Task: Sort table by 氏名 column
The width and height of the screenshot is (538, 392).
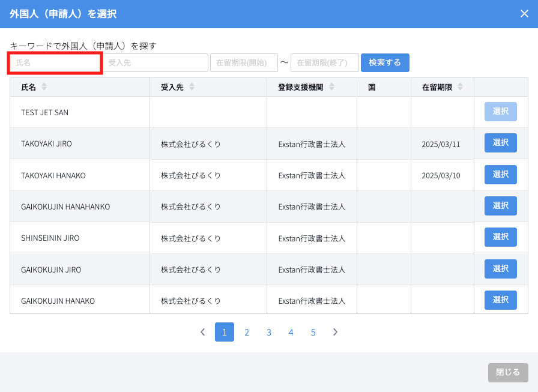Action: [x=44, y=87]
